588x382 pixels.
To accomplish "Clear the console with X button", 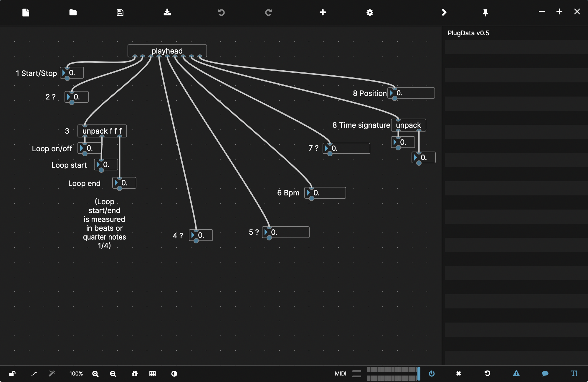I will (x=458, y=374).
